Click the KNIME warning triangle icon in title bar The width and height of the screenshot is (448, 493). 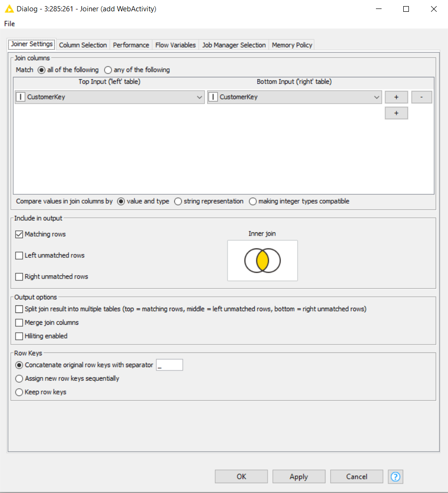9,9
